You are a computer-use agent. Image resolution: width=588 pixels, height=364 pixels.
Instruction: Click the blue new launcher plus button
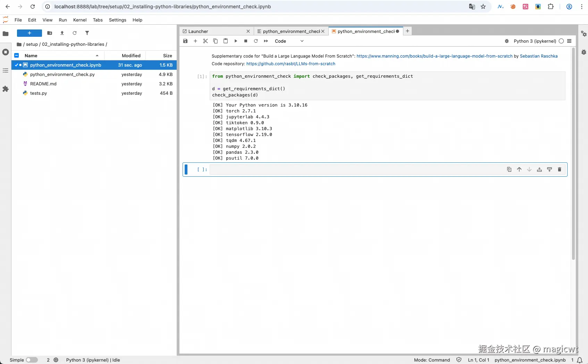pos(30,33)
